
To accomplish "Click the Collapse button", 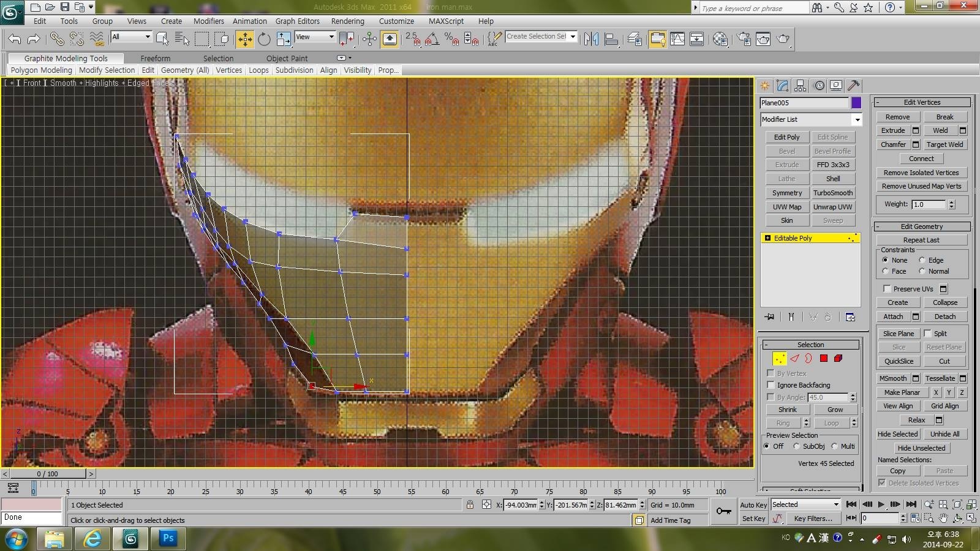I will point(945,302).
